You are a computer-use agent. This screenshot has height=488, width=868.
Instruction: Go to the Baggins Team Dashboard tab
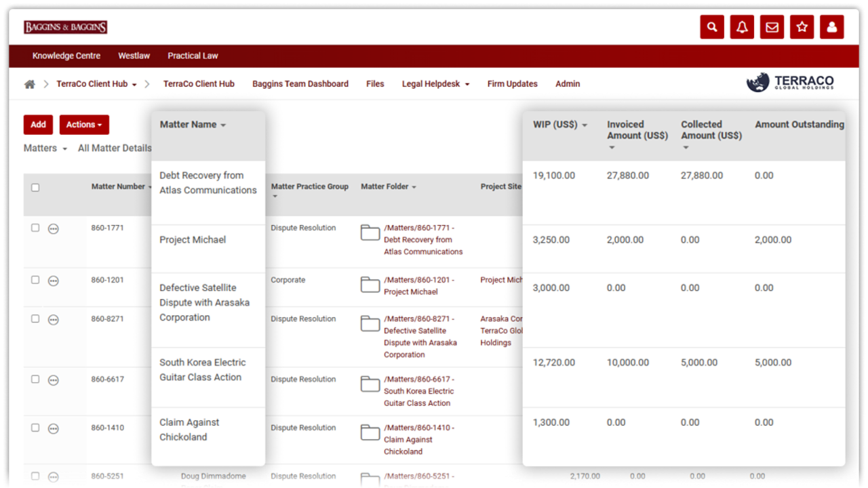tap(300, 84)
